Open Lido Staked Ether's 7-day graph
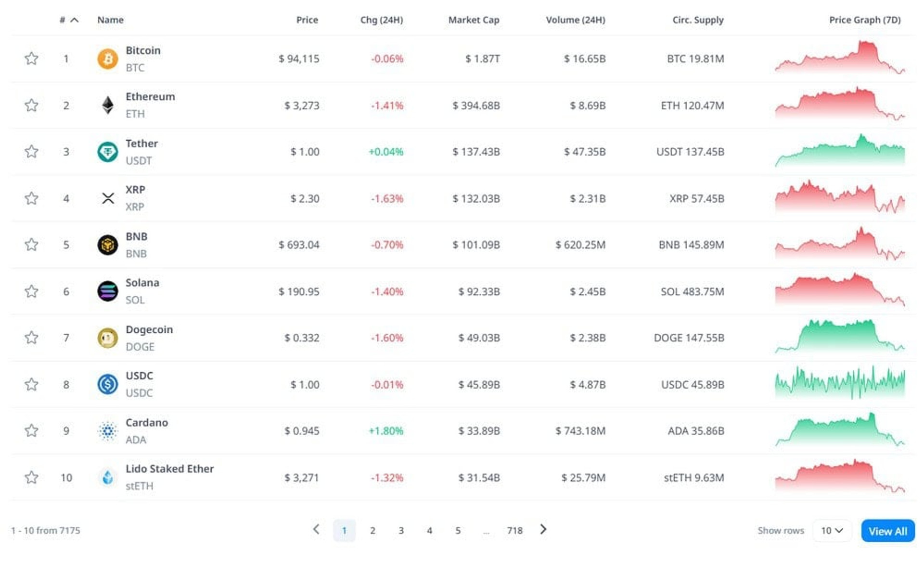The image size is (924, 561). click(x=840, y=476)
